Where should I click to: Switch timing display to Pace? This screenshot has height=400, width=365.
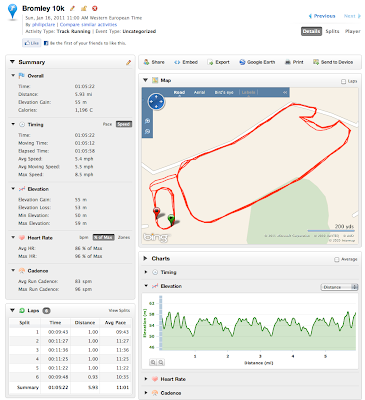(x=107, y=124)
